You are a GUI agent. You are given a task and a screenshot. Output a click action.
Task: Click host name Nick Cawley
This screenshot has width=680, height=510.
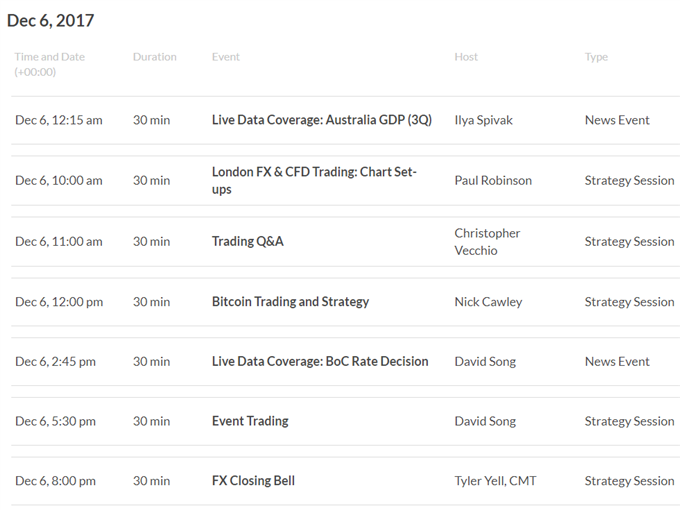[488, 301]
